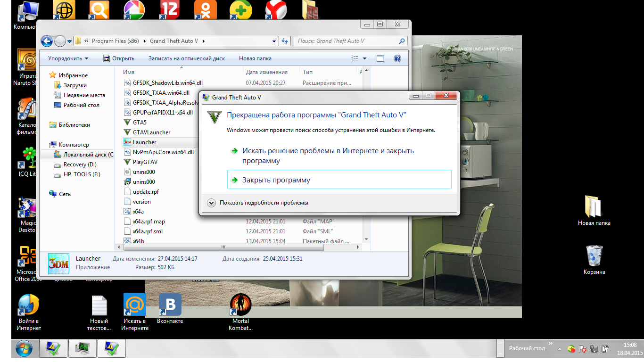Select Сеть in the navigation pane
The height and width of the screenshot is (362, 644).
click(x=60, y=194)
